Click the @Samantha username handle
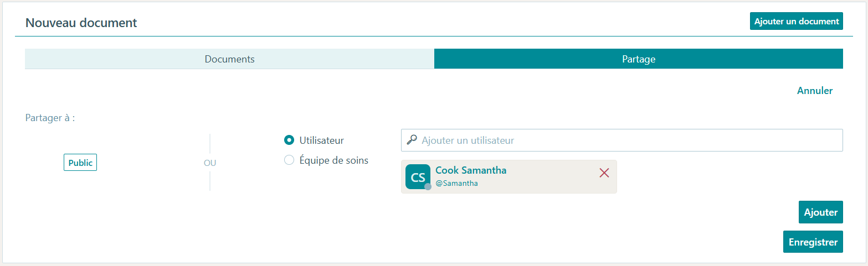The height and width of the screenshot is (266, 868). click(456, 184)
